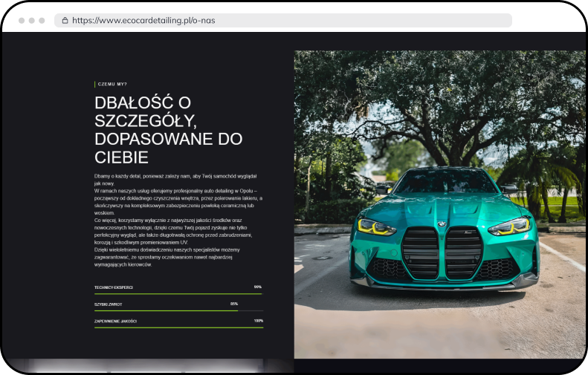Click the SZYBKI ZWROT label text
This screenshot has height=375, width=588.
click(x=107, y=304)
